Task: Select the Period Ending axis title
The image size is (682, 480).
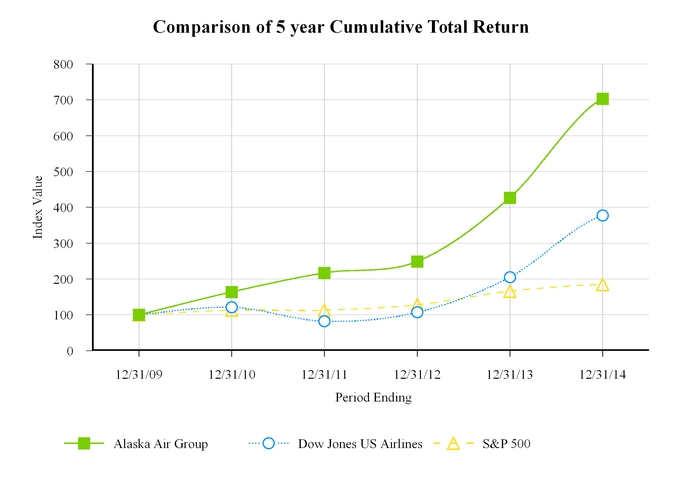Action: (372, 397)
